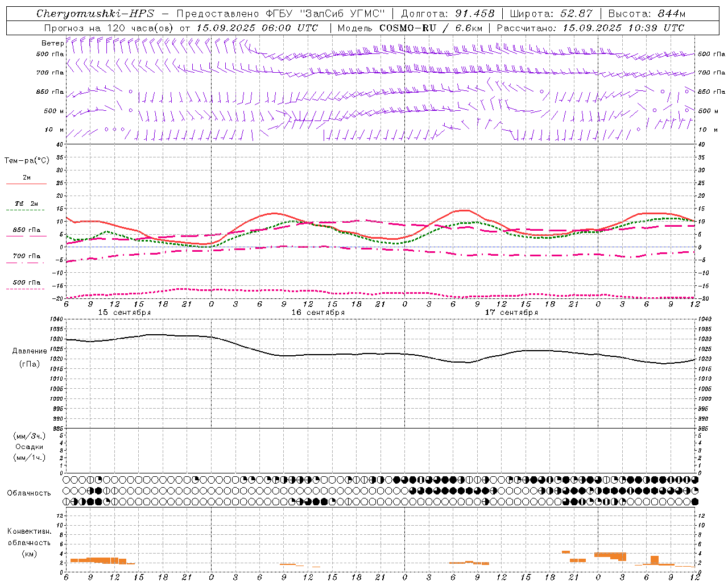
Task: Select the computed time 'Рассчитано: 15.09.2025 10:39 UTC'
Action: click(590, 28)
